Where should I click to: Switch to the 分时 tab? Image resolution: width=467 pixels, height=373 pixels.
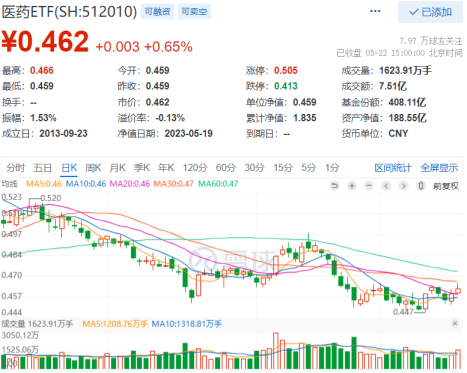tap(16, 168)
